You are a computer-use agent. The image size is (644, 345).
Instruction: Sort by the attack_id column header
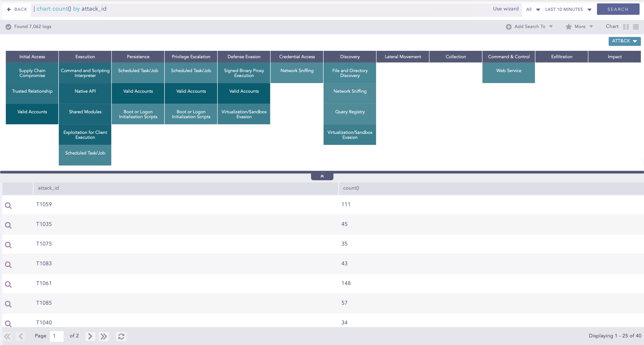tap(48, 188)
